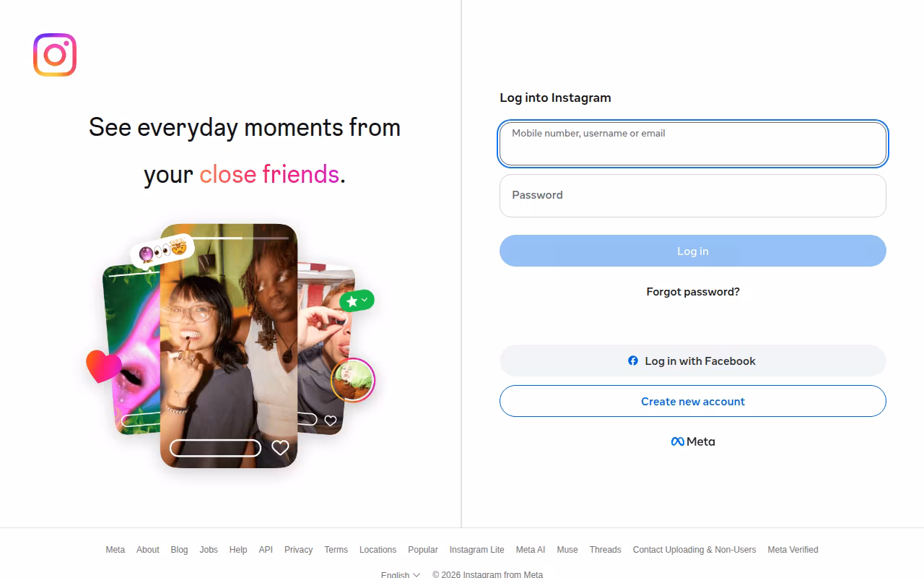
Task: Open the Forgot password? link
Action: pyautogui.click(x=693, y=292)
